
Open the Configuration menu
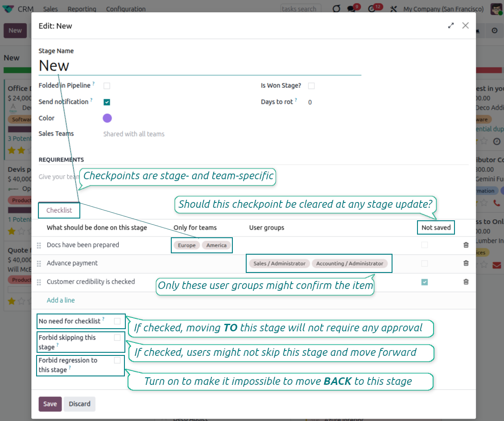click(x=126, y=9)
